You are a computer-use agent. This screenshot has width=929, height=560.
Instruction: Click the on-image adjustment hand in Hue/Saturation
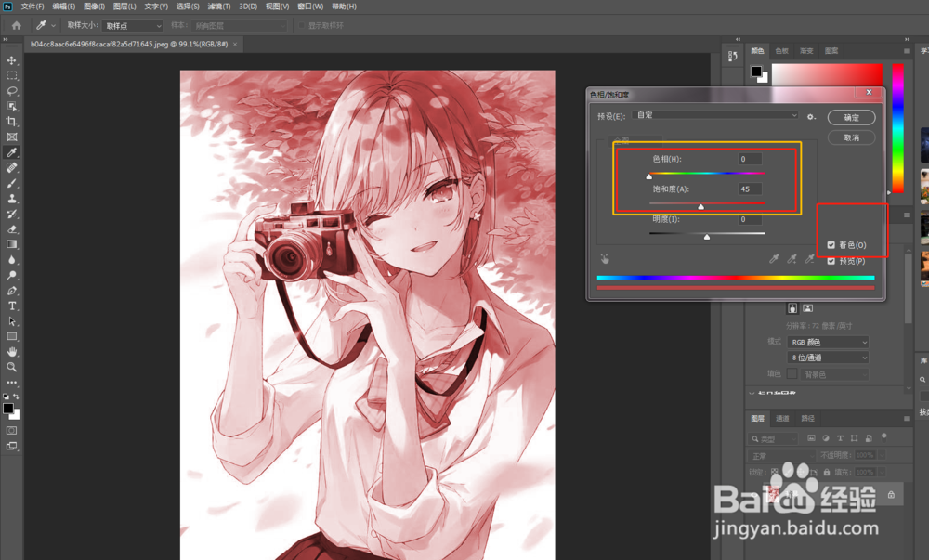pos(605,259)
